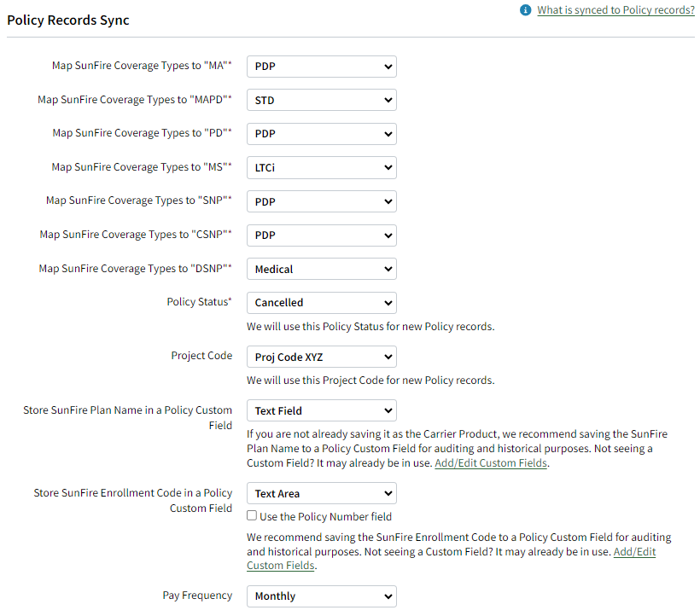
Task: Open the Pay Frequency dropdown
Action: [x=322, y=596]
